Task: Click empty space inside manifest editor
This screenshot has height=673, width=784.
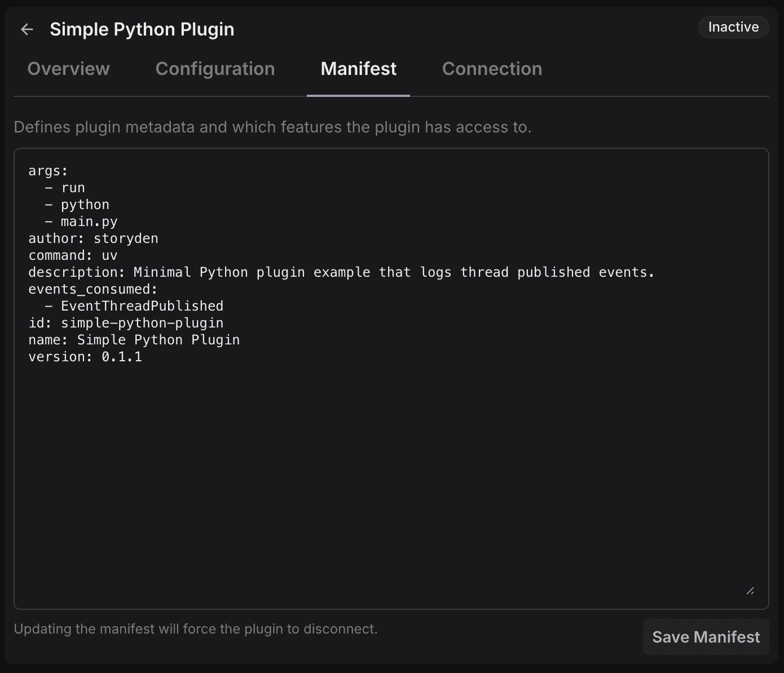Action: coord(391,479)
